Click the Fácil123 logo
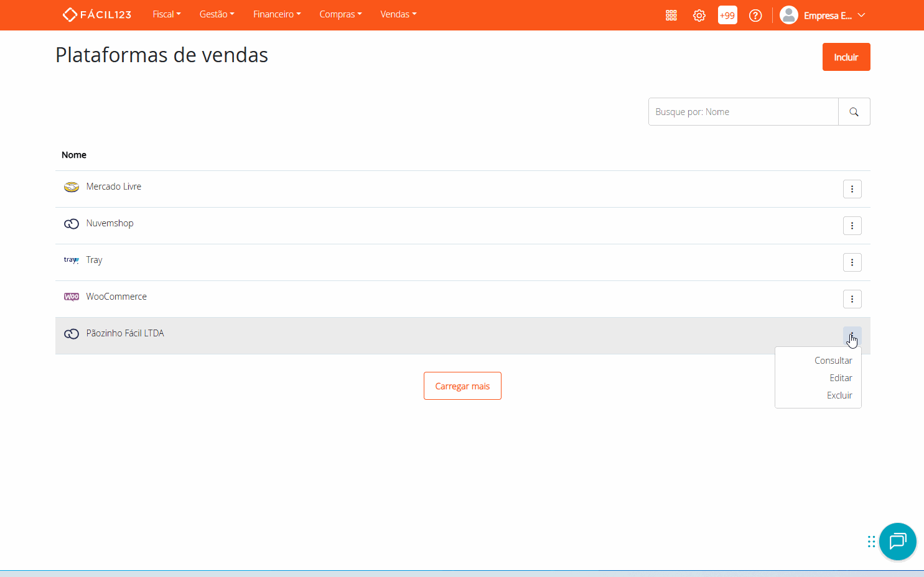This screenshot has height=577, width=924. 97,14
